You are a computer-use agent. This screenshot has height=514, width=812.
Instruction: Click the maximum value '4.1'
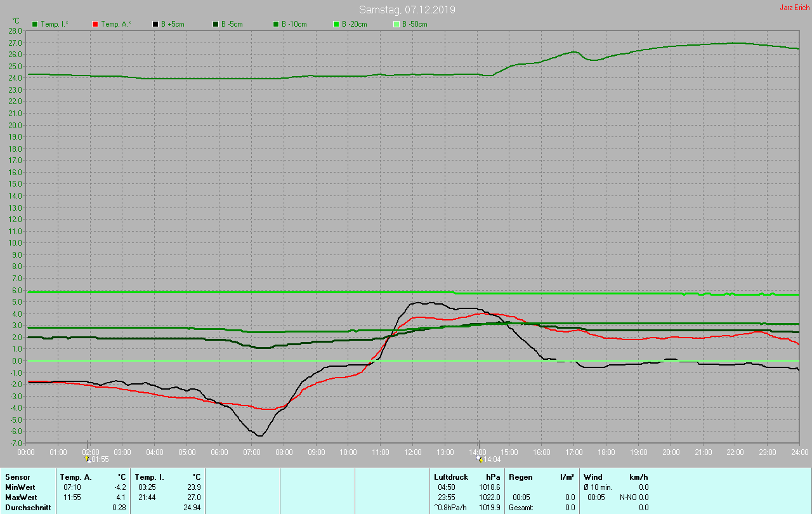[120, 497]
